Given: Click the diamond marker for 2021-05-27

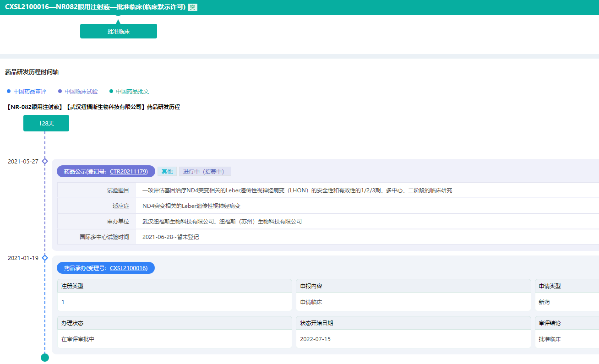Looking at the screenshot, I should click(45, 161).
